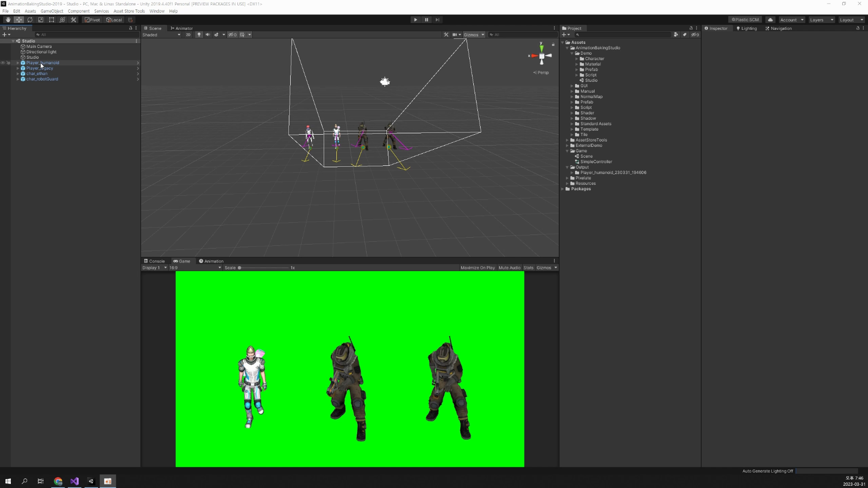Open Asset Store Tools menu
868x488 pixels.
pos(129,11)
